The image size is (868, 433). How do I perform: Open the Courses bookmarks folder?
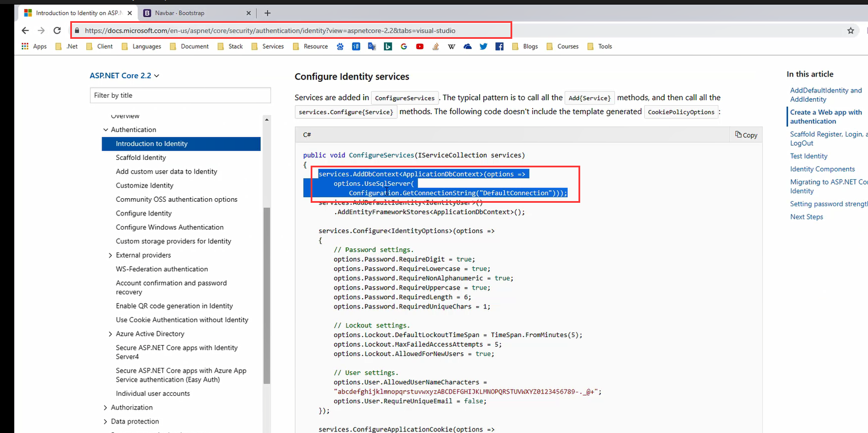pos(562,46)
